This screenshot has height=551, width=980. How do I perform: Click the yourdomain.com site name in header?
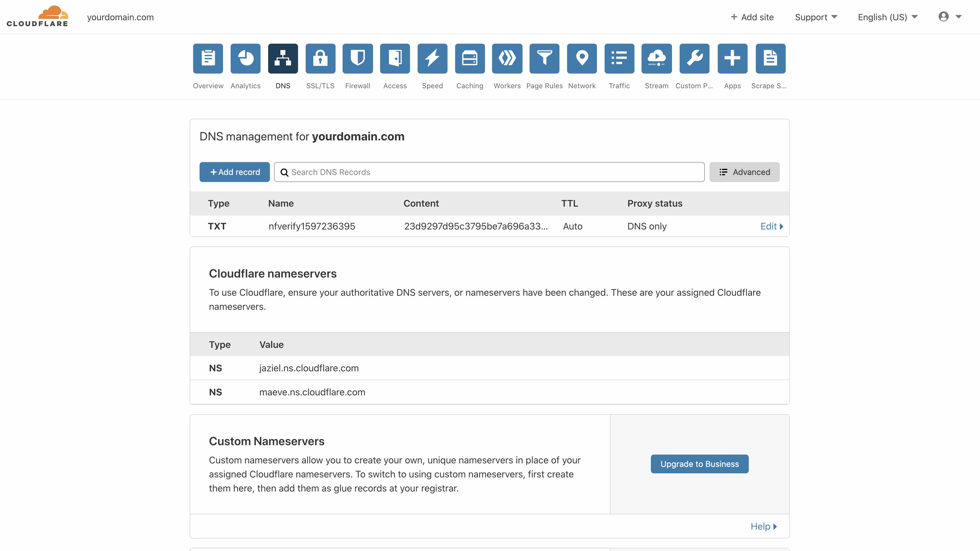coord(120,17)
